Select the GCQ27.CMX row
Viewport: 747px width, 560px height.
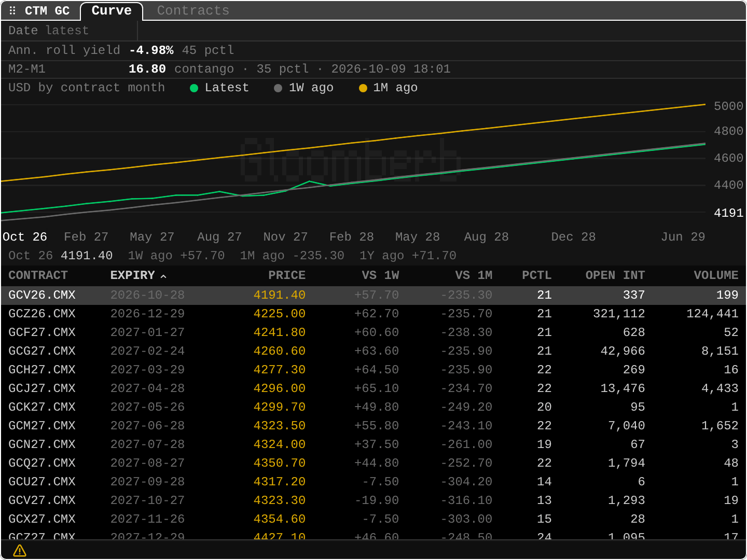click(374, 463)
